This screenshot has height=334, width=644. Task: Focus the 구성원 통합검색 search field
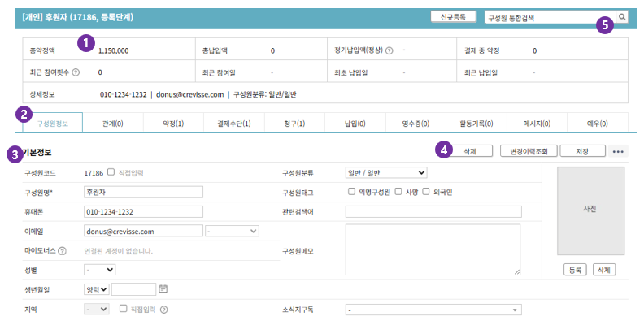(x=550, y=17)
